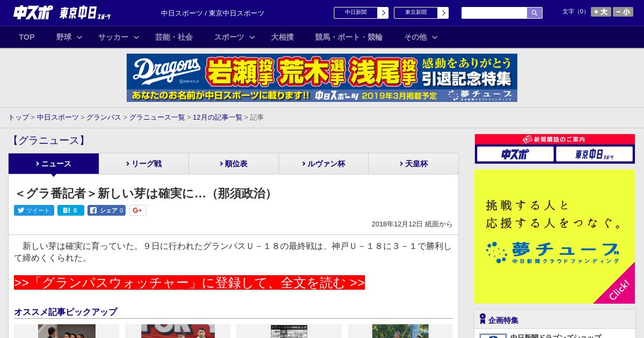Click the オススメ記事ピックアップ heading
This screenshot has width=644, height=338.
(65, 312)
